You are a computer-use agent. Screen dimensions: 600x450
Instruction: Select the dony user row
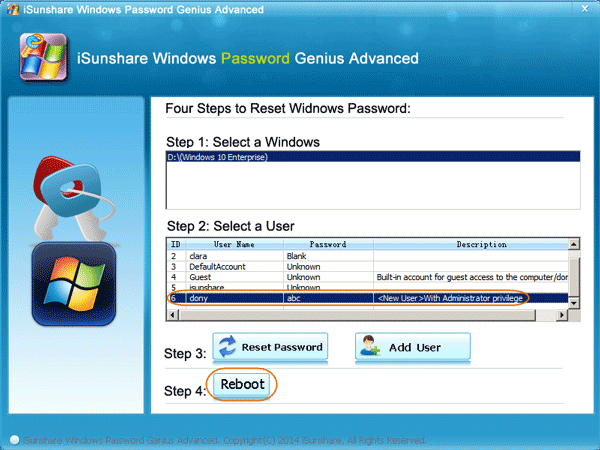367,298
